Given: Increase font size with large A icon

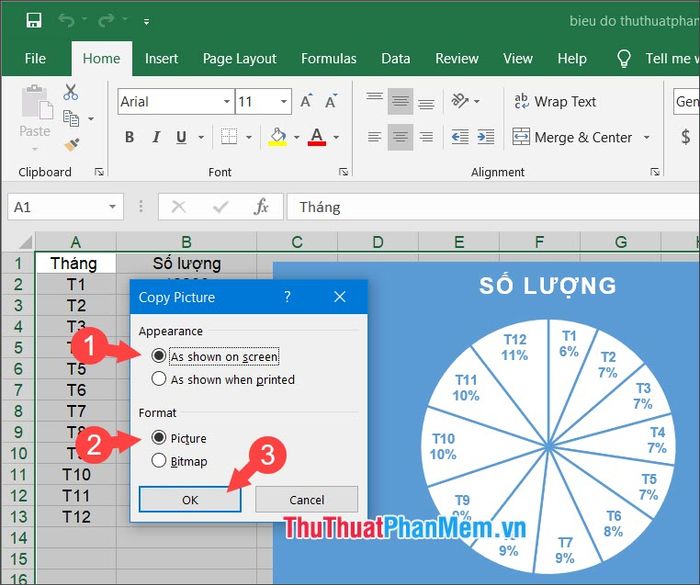Looking at the screenshot, I should pyautogui.click(x=307, y=101).
